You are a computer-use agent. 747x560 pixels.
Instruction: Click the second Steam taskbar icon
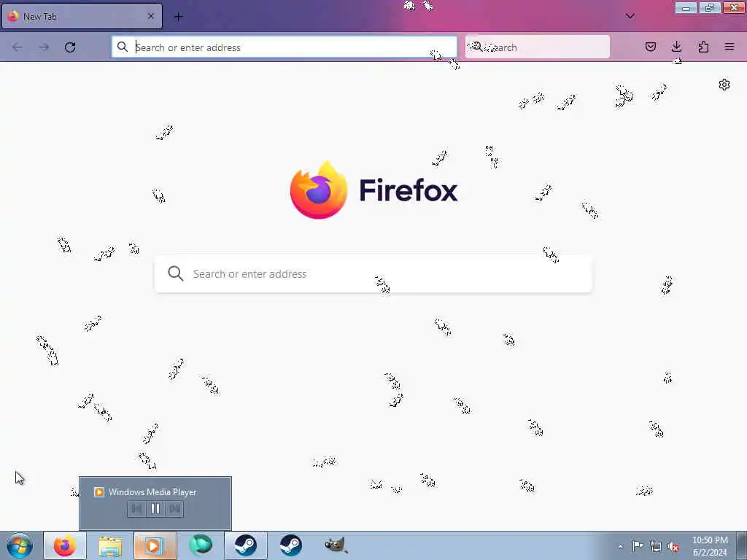[x=290, y=545]
